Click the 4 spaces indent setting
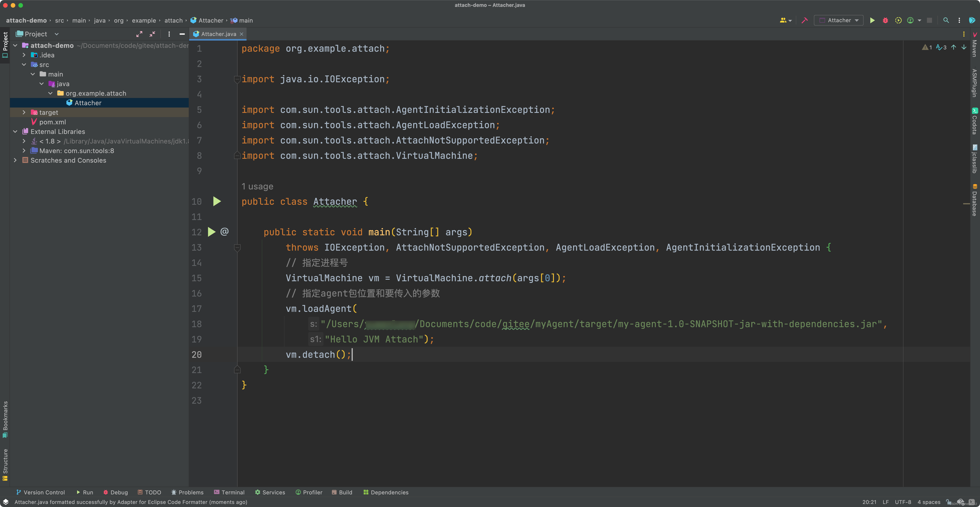Image resolution: width=980 pixels, height=507 pixels. [929, 502]
